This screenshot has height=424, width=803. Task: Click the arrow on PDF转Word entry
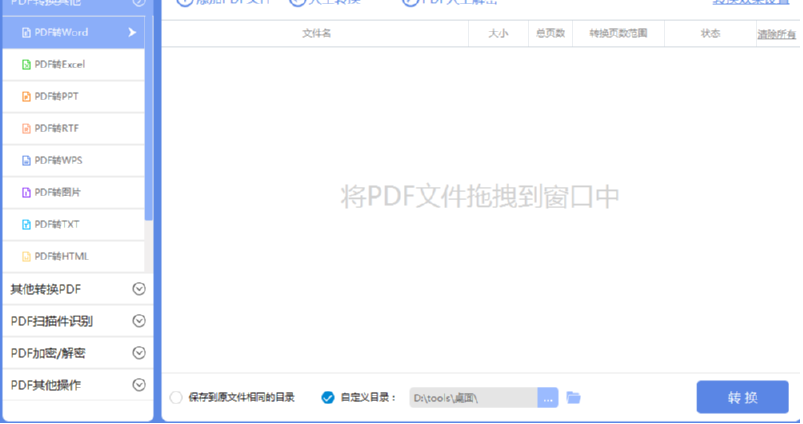pyautogui.click(x=132, y=32)
